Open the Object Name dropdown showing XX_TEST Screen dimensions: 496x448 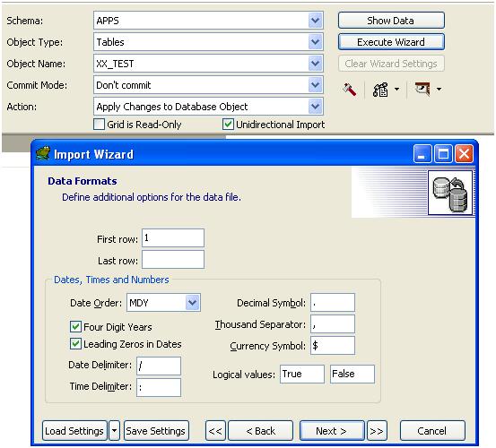coord(315,64)
